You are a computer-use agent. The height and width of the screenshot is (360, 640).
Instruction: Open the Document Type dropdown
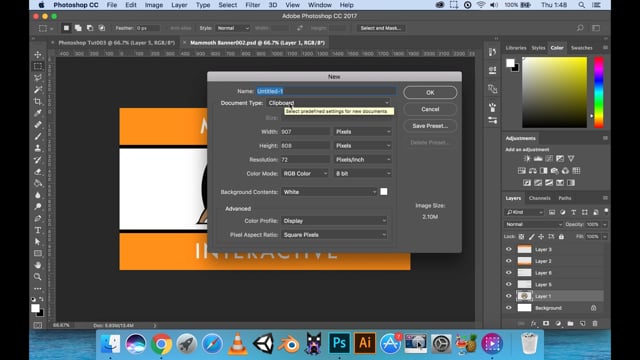(x=329, y=103)
